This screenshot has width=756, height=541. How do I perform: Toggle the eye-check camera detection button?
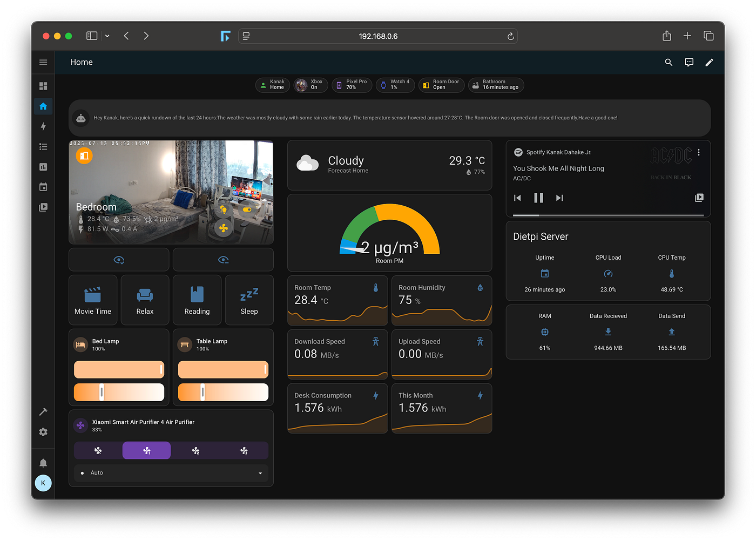[x=118, y=260]
